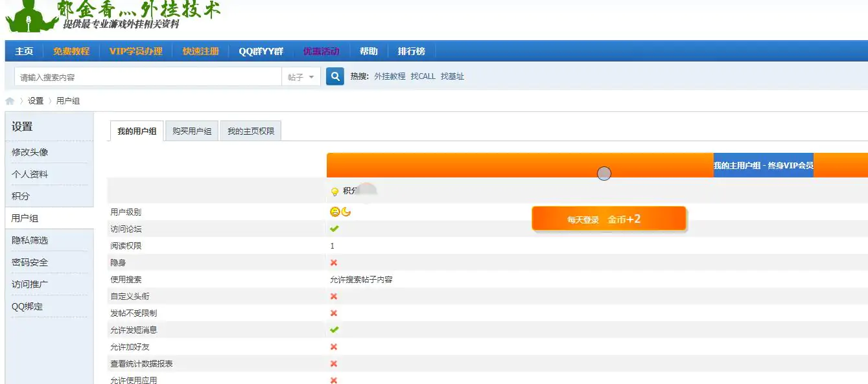Click the 找基址 hot search link
This screenshot has height=384, width=868.
point(452,76)
